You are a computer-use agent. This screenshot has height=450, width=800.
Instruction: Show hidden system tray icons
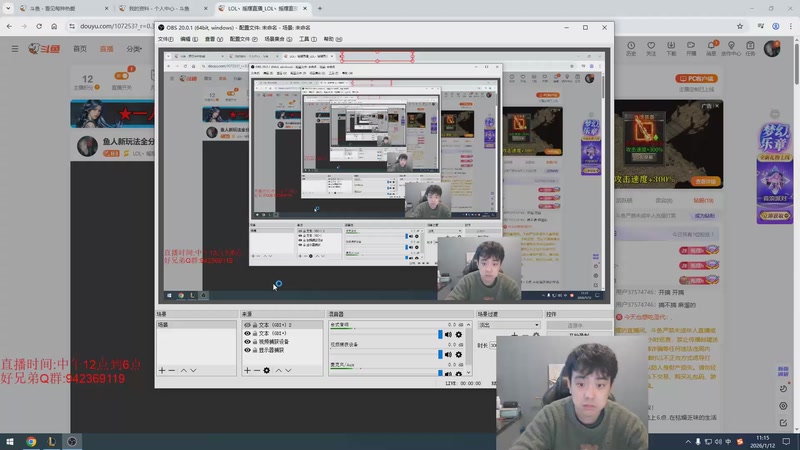pyautogui.click(x=688, y=441)
